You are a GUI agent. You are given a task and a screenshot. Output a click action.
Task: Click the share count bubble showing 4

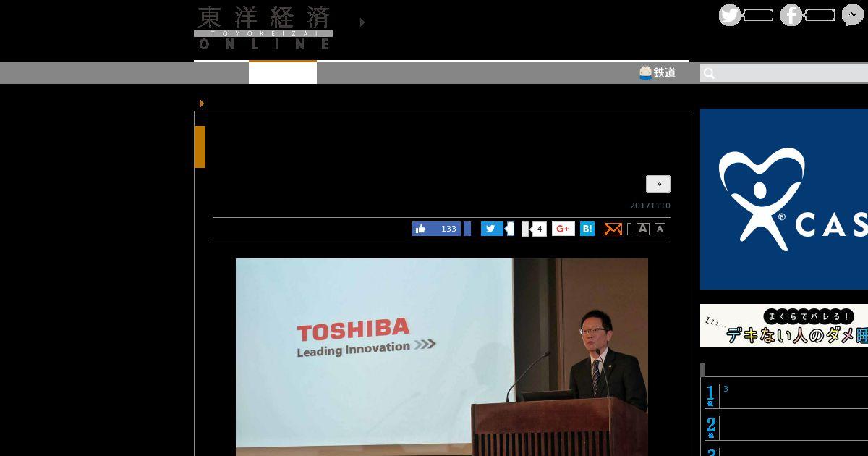click(538, 229)
